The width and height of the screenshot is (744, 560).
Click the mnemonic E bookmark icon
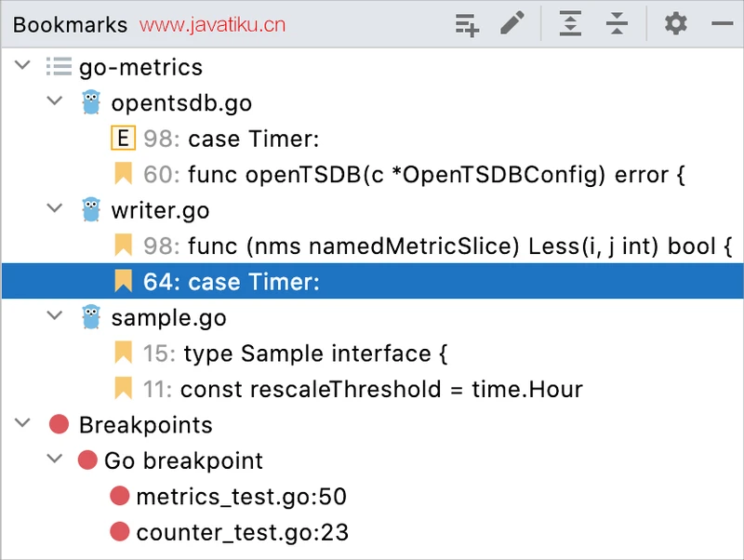pos(123,140)
